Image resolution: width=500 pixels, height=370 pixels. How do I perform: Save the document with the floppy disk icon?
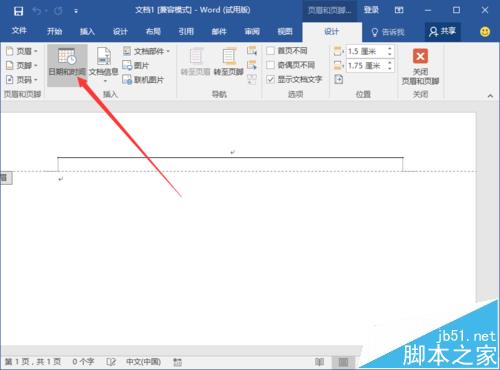pyautogui.click(x=18, y=11)
